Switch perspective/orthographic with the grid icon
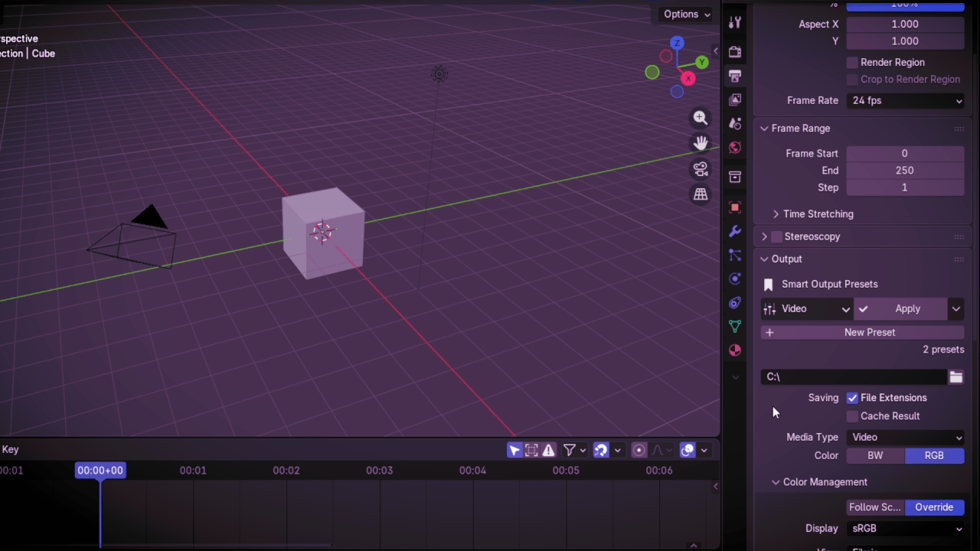 point(701,194)
